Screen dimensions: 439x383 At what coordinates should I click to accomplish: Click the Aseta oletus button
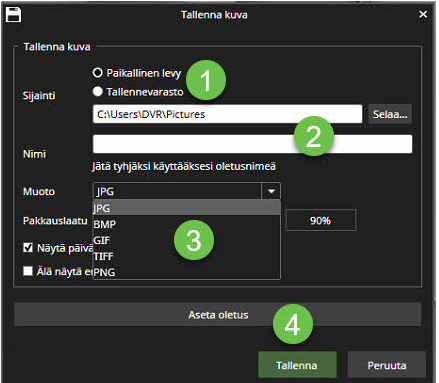(x=218, y=315)
